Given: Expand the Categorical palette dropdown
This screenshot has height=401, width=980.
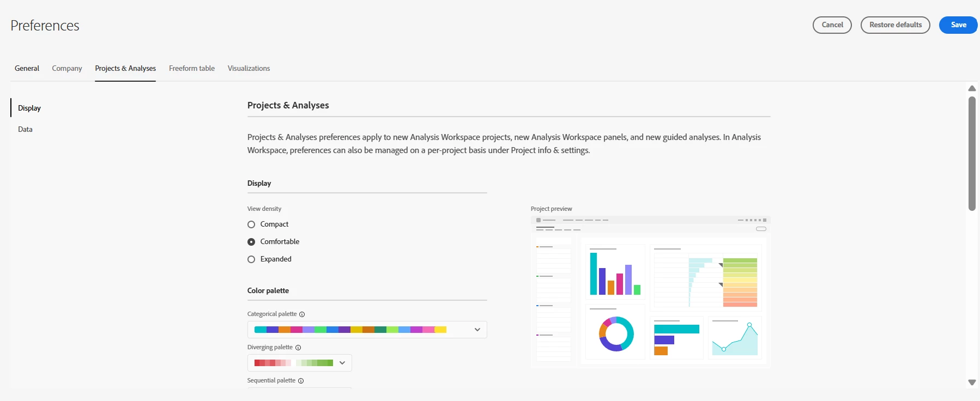Looking at the screenshot, I should click(367, 330).
